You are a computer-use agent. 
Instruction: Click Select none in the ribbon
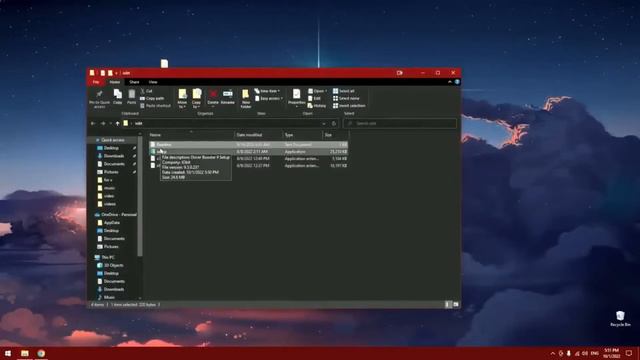[x=346, y=98]
